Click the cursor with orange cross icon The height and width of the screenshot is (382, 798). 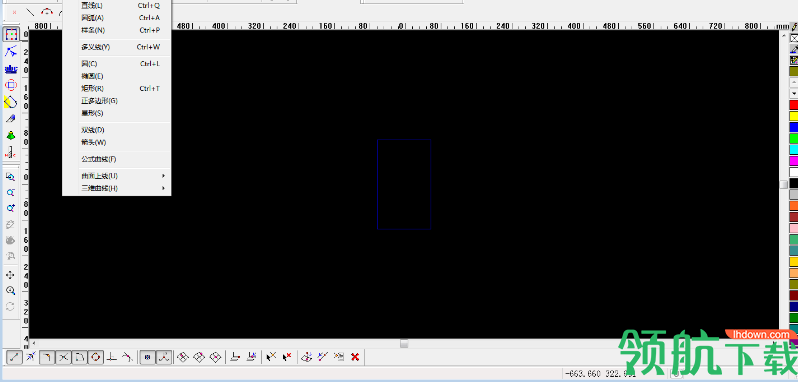[272, 357]
